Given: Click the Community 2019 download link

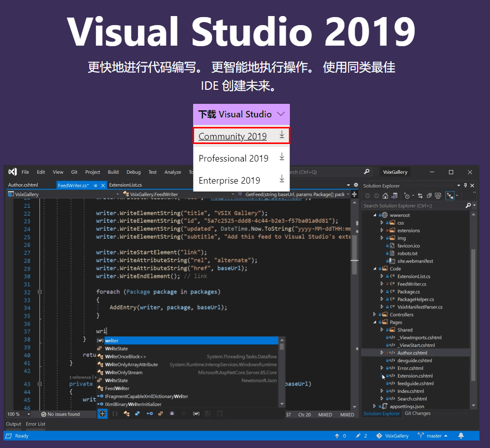Looking at the screenshot, I should [232, 136].
